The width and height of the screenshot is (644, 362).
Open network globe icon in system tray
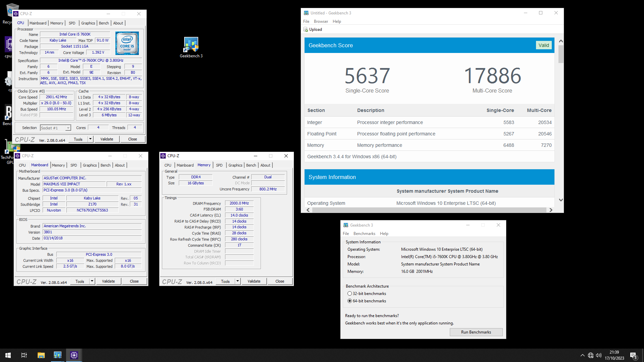591,355
